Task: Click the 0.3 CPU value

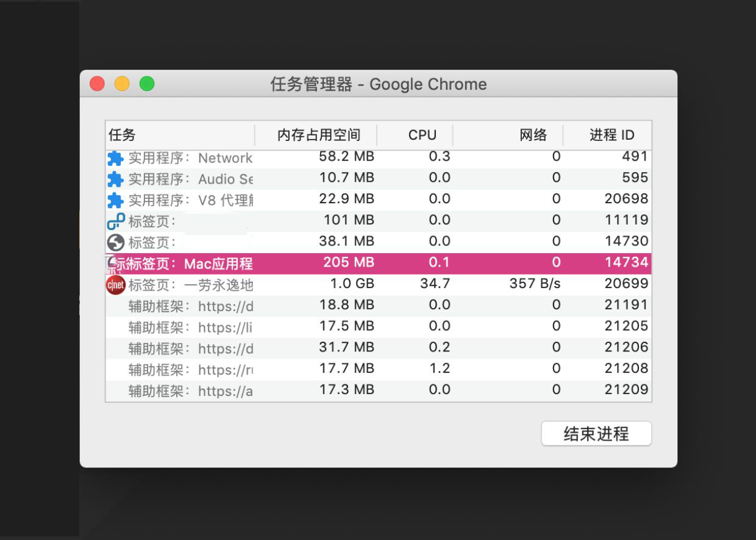Action: tap(440, 157)
